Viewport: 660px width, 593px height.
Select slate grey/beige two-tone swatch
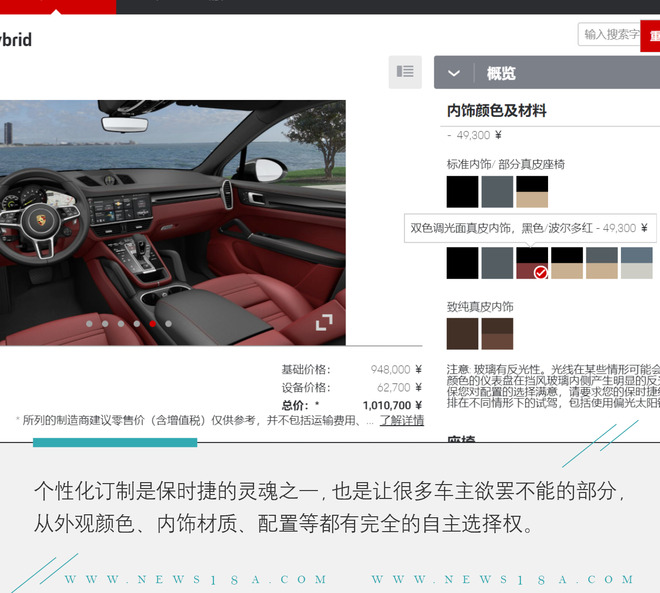tap(602, 263)
